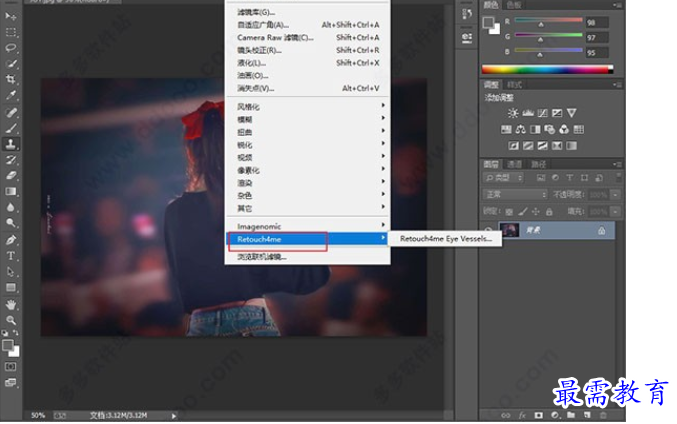
Task: Choose Retouch4me Eye Vessels filter
Action: (445, 239)
